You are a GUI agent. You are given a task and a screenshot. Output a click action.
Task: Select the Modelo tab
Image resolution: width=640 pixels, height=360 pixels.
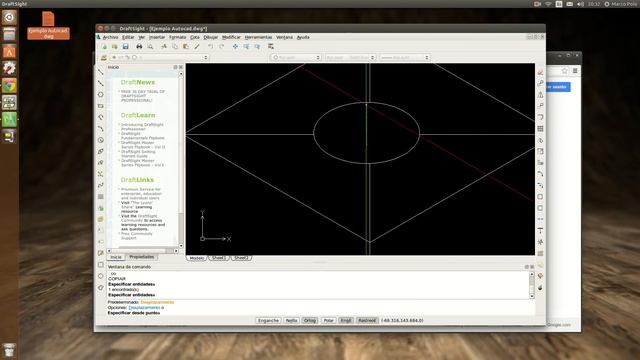tap(197, 258)
